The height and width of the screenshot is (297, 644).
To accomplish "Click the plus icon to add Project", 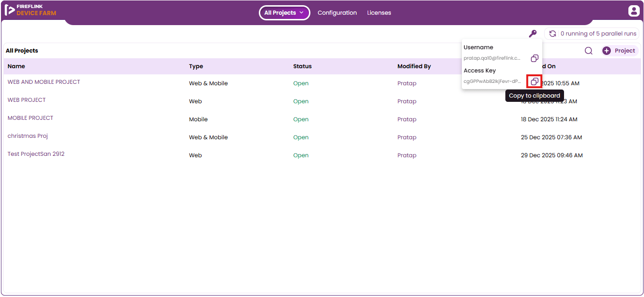I will point(607,51).
